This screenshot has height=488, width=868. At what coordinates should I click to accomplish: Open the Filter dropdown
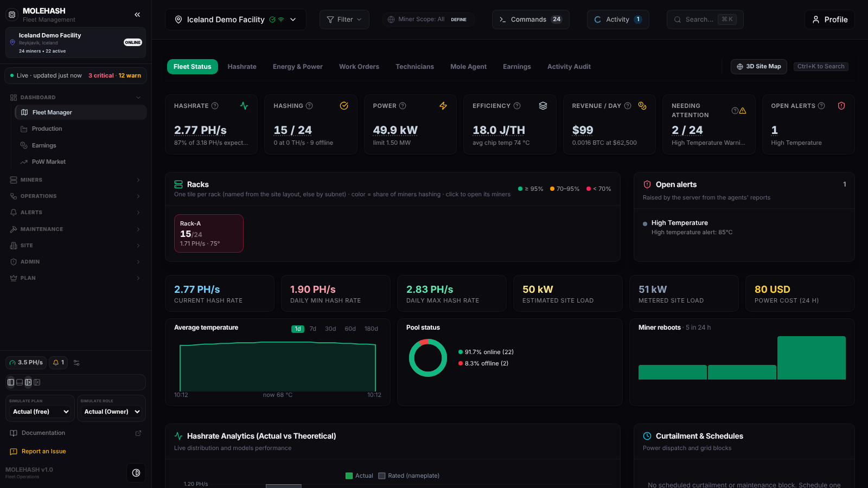(344, 20)
